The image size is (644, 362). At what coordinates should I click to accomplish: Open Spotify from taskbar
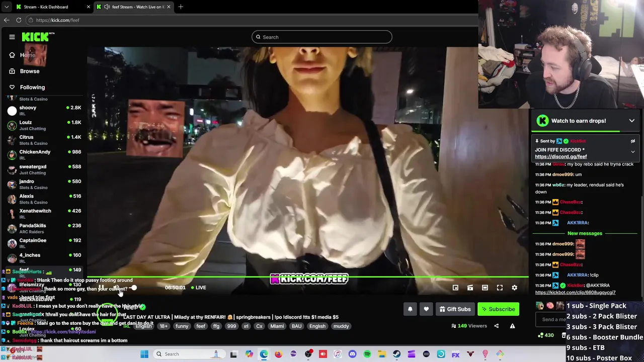point(367,354)
